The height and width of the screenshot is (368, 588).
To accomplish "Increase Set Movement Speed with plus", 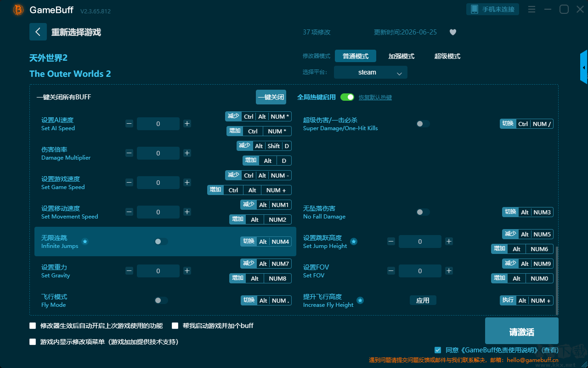I will coord(187,212).
